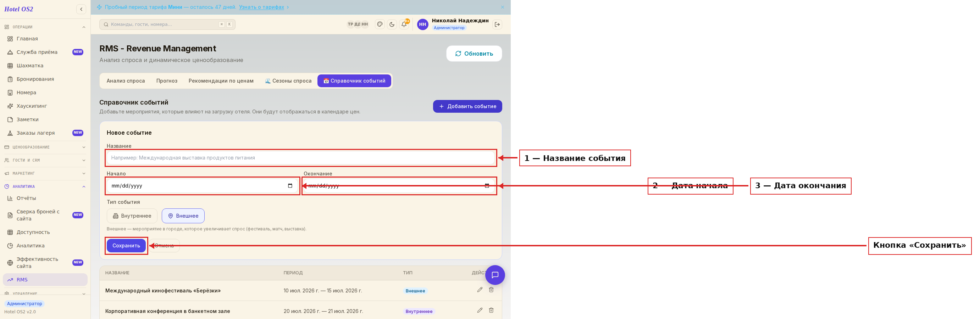980x319 pixels.
Task: Focus the Окончание date field
Action: coord(399,186)
